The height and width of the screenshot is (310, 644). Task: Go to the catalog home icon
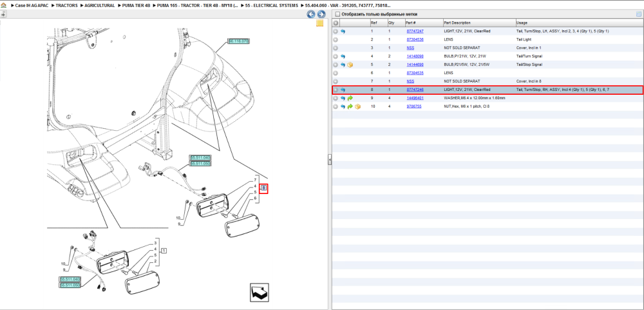3,6
